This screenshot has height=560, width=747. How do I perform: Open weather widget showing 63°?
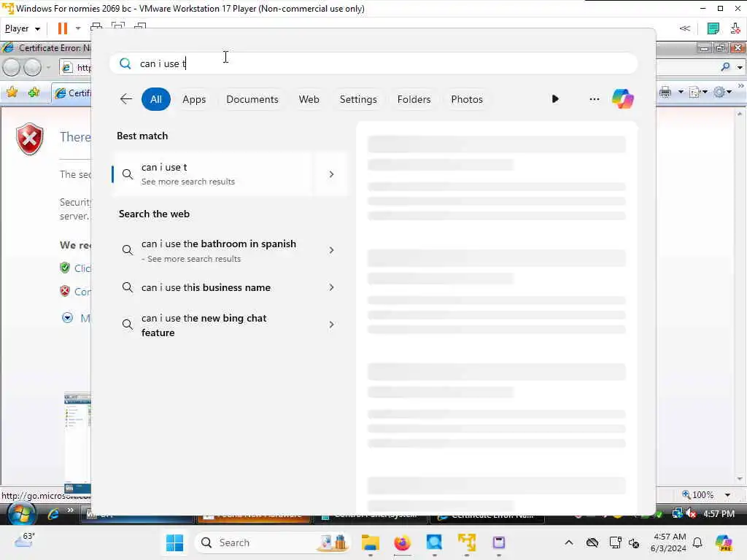point(24,541)
